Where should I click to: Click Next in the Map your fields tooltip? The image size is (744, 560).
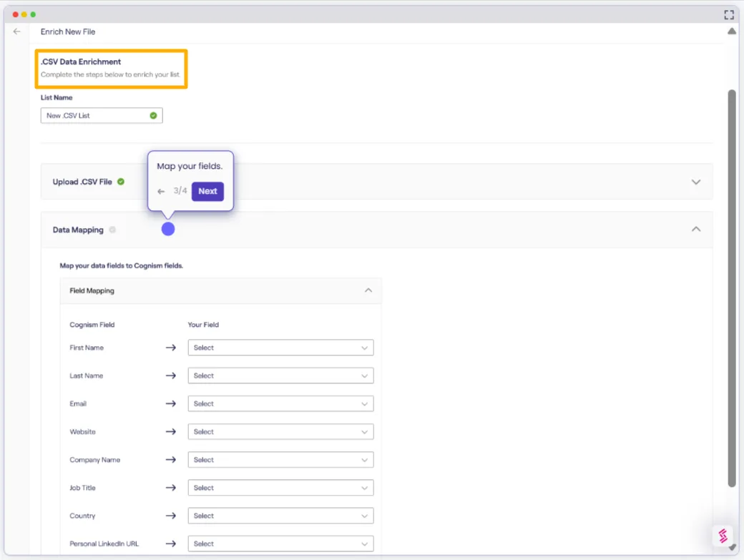pos(208,191)
